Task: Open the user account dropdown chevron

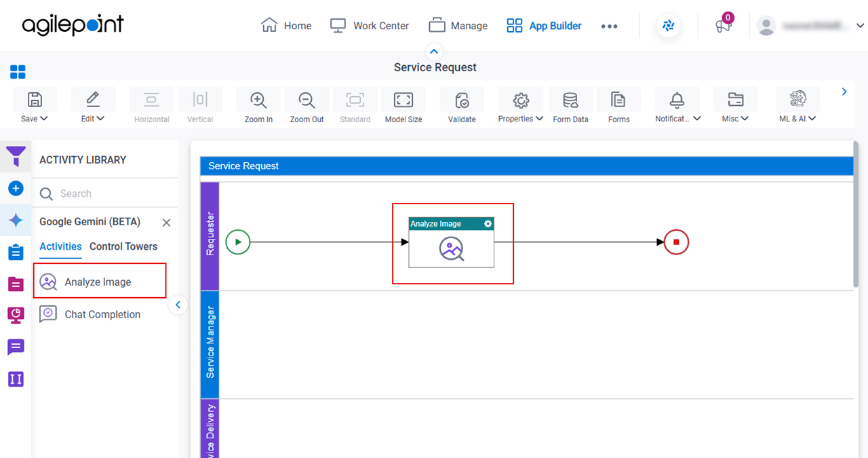Action: click(860, 26)
